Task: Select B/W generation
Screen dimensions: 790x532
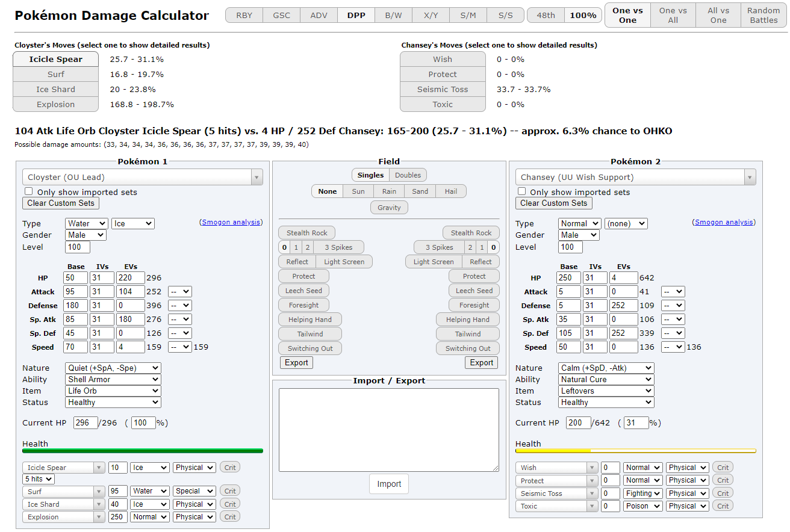Action: coord(393,16)
